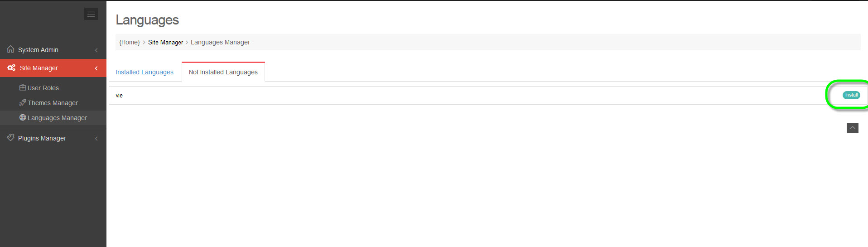Screen dimensions: 868x247
Task: Install the vie language
Action: pos(851,95)
